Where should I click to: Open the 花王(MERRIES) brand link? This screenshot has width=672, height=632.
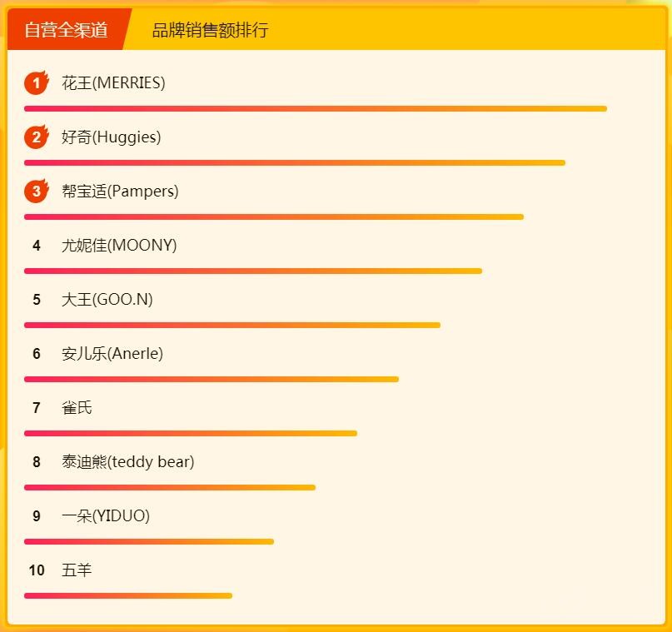click(x=113, y=83)
